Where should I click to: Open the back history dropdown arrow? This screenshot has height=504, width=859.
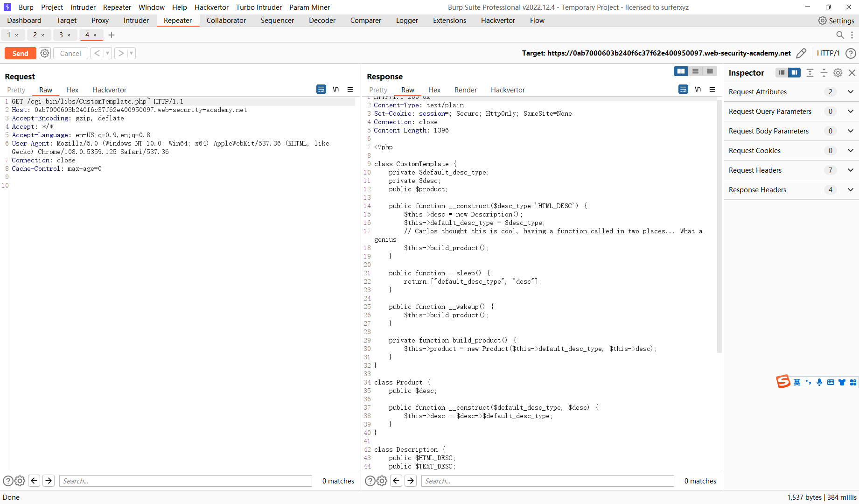(107, 53)
